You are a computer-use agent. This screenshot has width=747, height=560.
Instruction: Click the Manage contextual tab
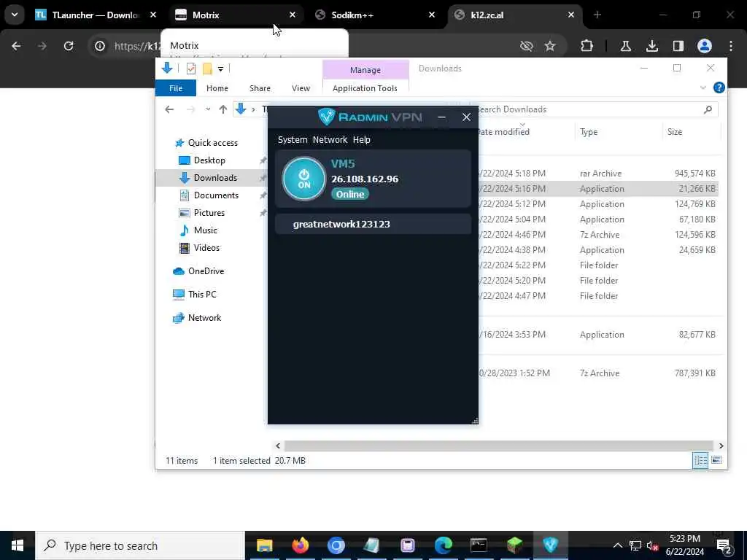coord(365,70)
